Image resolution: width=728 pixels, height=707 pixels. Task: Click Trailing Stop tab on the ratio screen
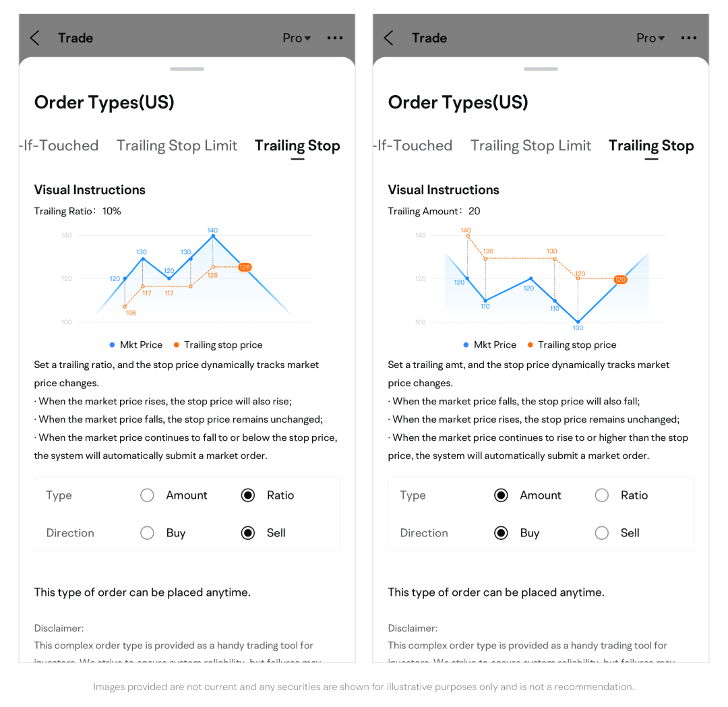click(297, 146)
